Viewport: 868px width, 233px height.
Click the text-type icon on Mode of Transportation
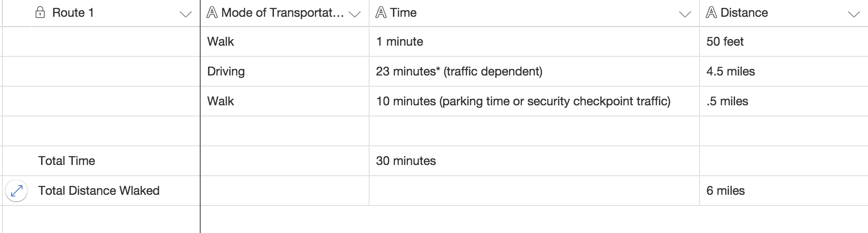(212, 13)
